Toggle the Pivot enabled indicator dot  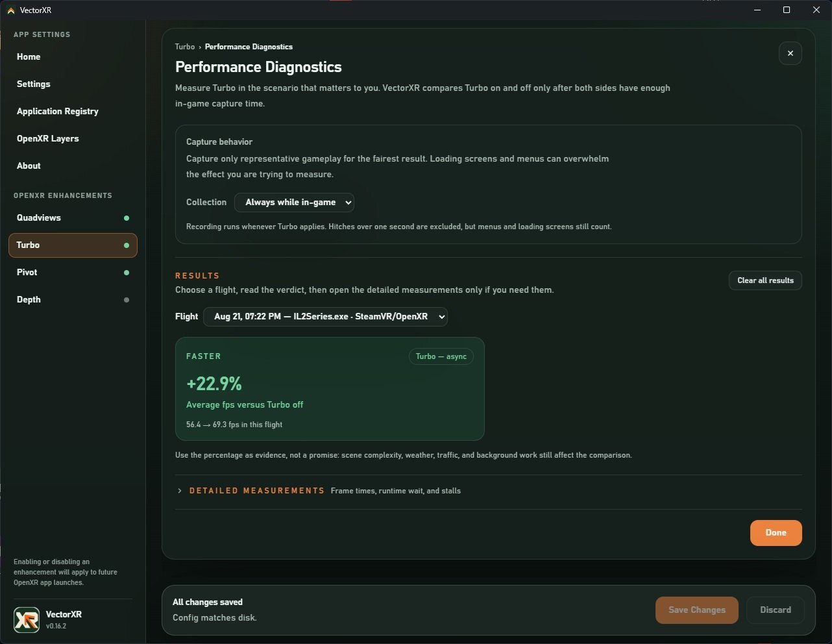(x=127, y=273)
